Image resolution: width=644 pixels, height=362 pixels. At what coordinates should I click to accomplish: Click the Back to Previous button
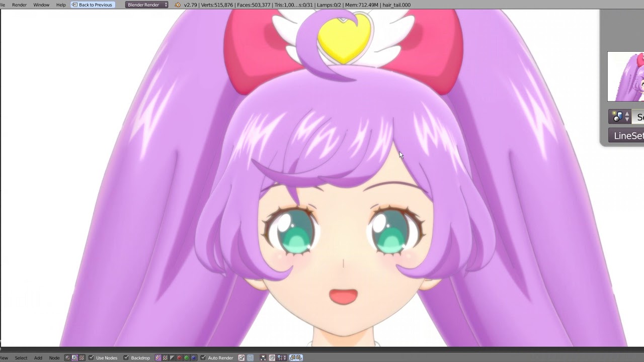click(93, 5)
